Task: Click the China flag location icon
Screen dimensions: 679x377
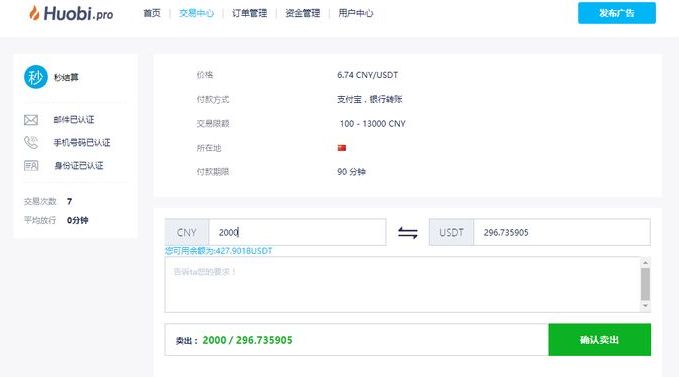Action: (342, 148)
